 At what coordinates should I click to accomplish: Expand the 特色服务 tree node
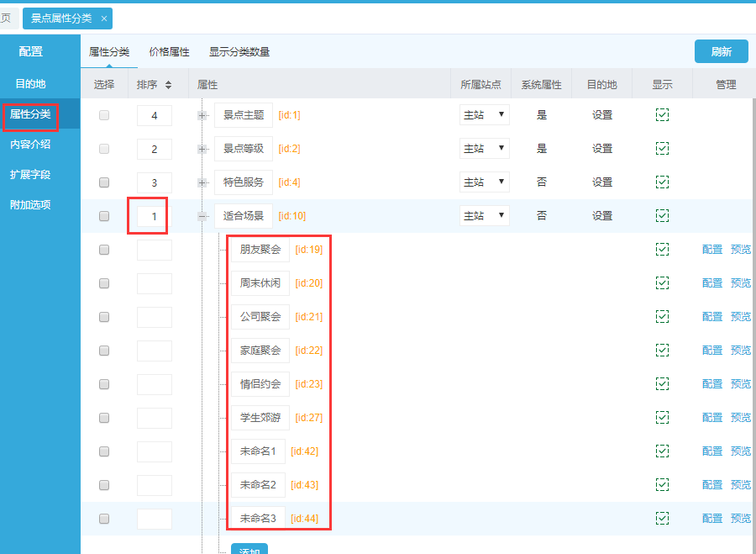click(x=202, y=182)
